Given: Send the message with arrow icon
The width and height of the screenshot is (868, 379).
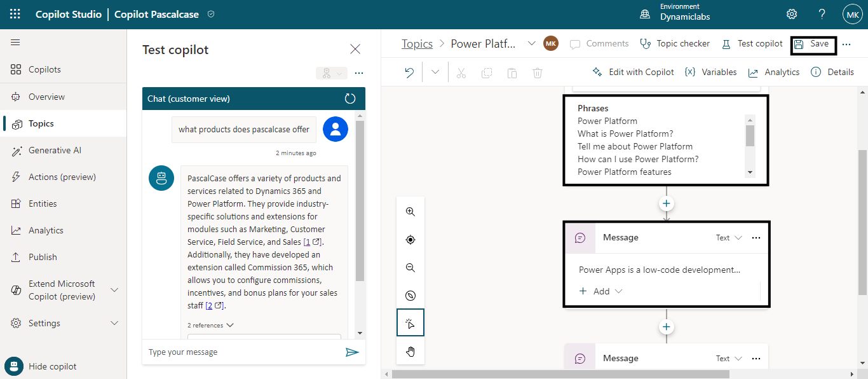Looking at the screenshot, I should [352, 352].
